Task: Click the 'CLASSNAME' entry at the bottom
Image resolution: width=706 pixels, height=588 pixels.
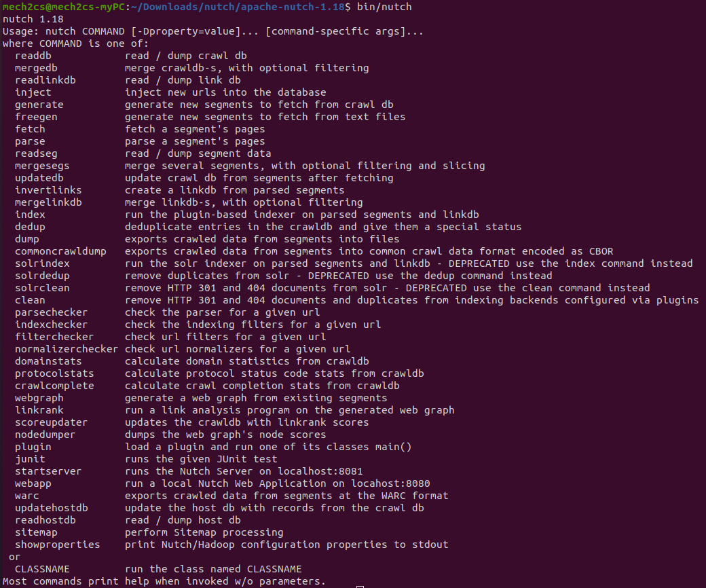Action: point(42,569)
